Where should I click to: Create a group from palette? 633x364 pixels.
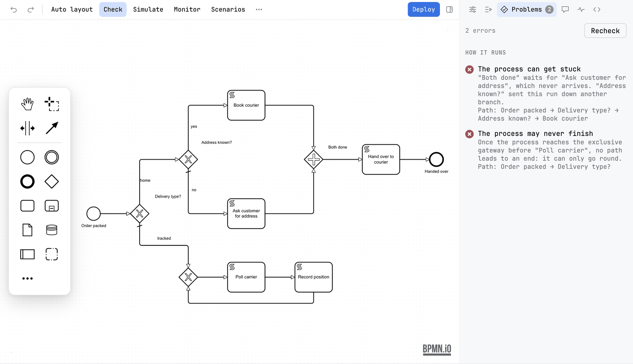point(52,254)
